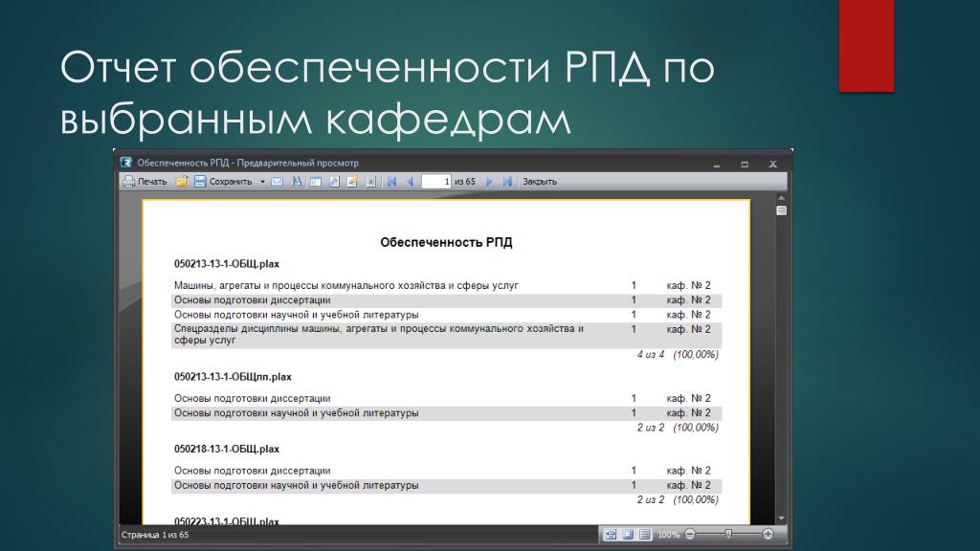Click the Спецразделы дисциплины row
The width and height of the screenshot is (980, 551).
click(x=446, y=335)
